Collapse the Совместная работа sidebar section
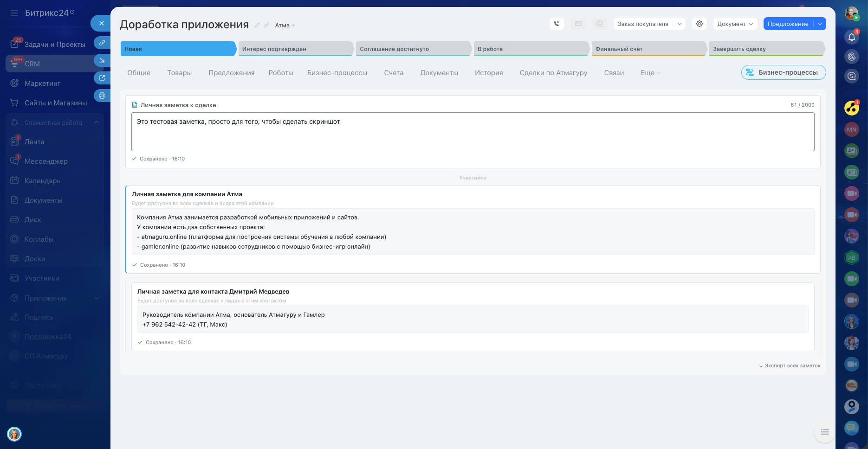868x449 pixels. [x=97, y=122]
